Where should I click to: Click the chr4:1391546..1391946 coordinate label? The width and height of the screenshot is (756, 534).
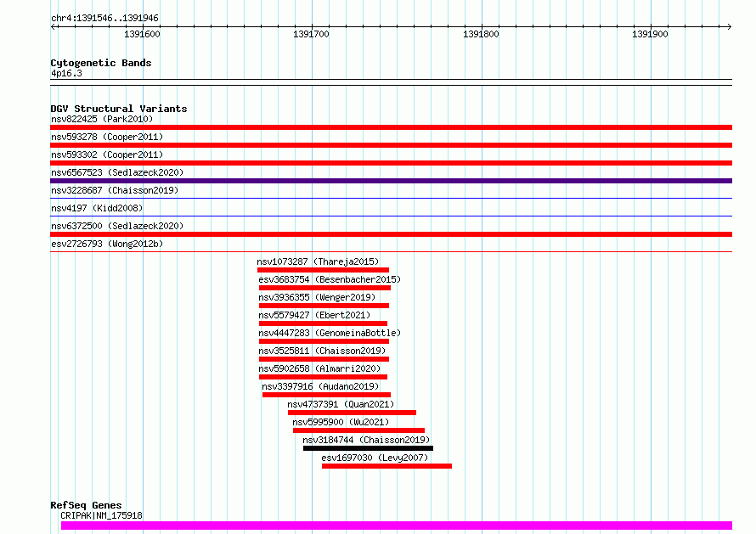click(x=104, y=18)
